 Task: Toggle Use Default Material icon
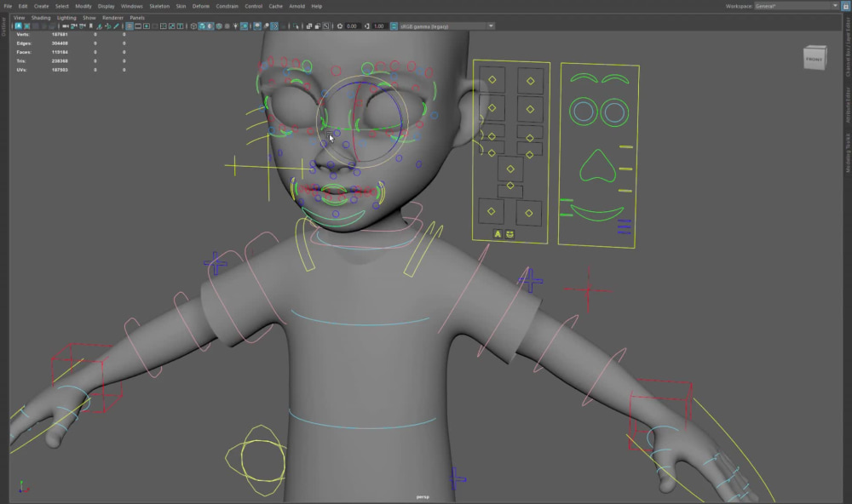210,26
